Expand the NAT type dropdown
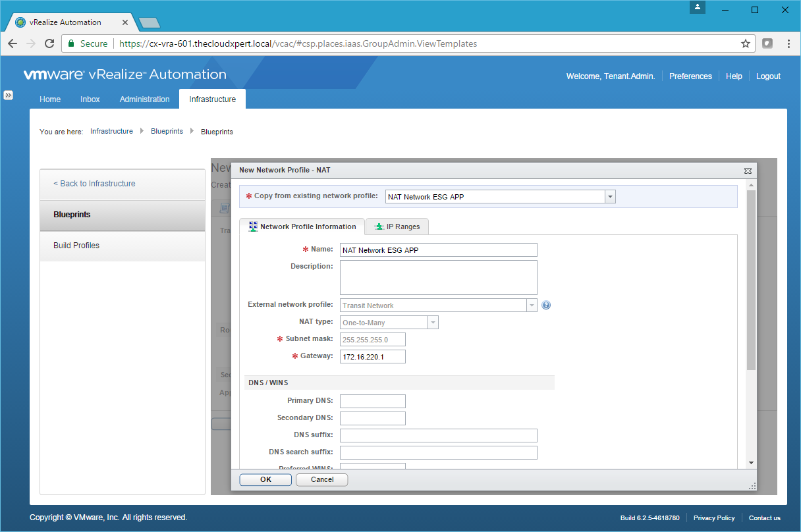801x532 pixels. click(433, 323)
